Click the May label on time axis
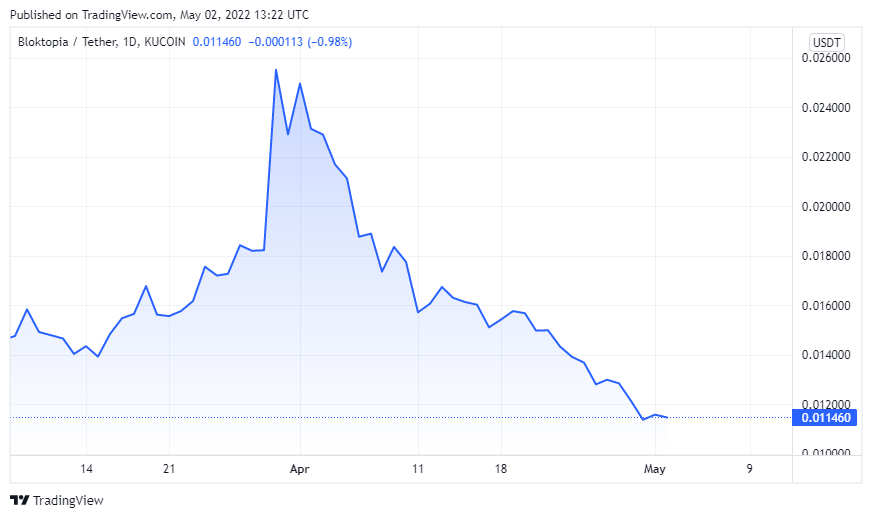872x518 pixels. (x=654, y=469)
